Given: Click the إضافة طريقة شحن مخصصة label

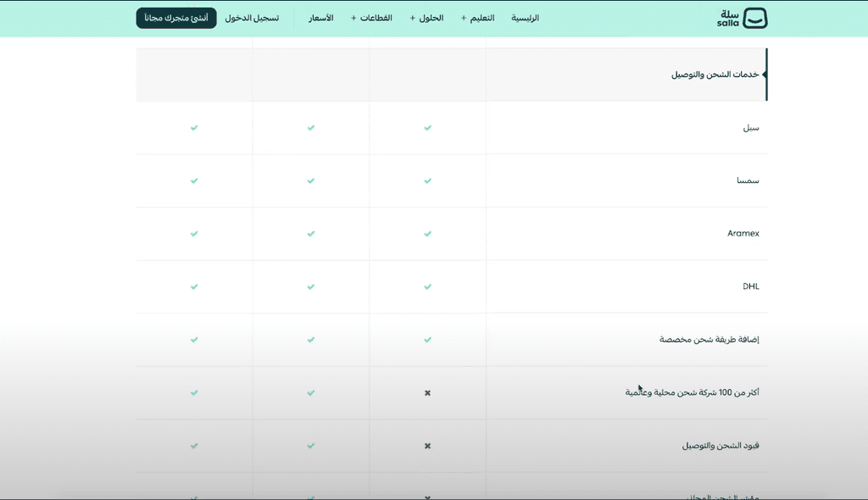Looking at the screenshot, I should [709, 340].
